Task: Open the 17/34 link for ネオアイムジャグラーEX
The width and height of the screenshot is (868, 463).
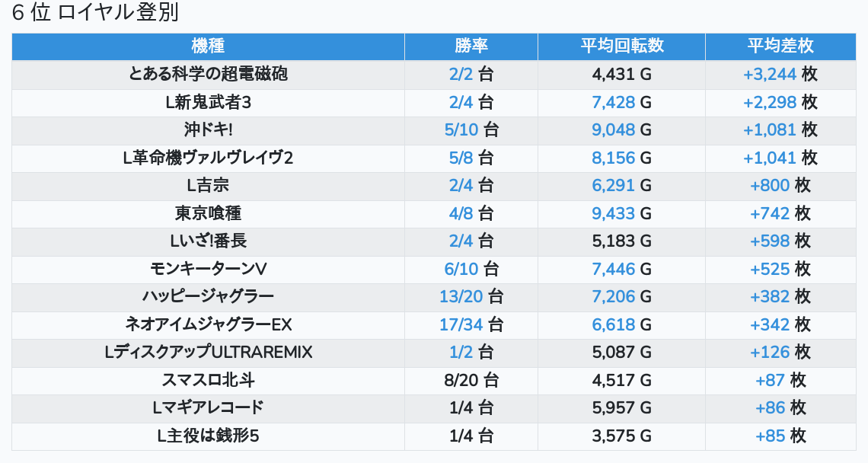Action: (461, 324)
